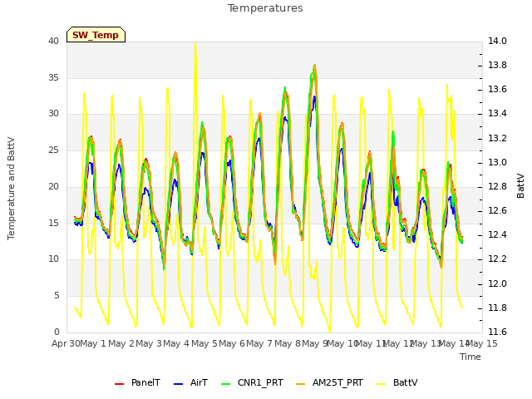Click the PanelT legend entry

tap(137, 382)
